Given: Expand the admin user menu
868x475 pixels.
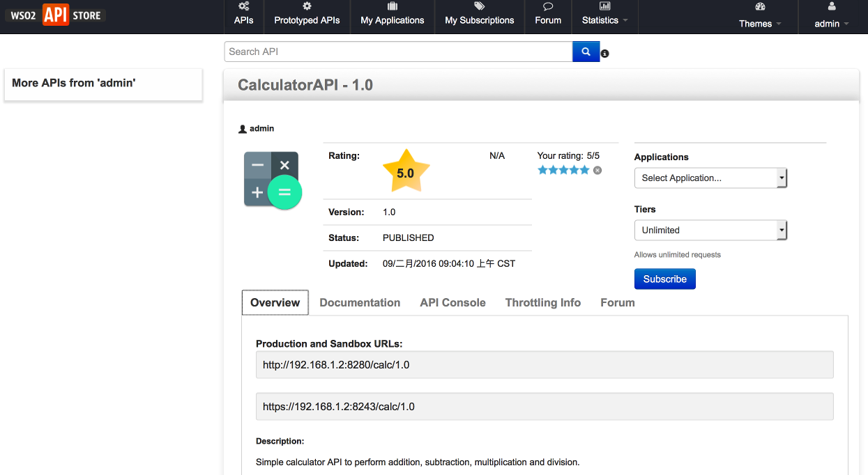Looking at the screenshot, I should (831, 17).
